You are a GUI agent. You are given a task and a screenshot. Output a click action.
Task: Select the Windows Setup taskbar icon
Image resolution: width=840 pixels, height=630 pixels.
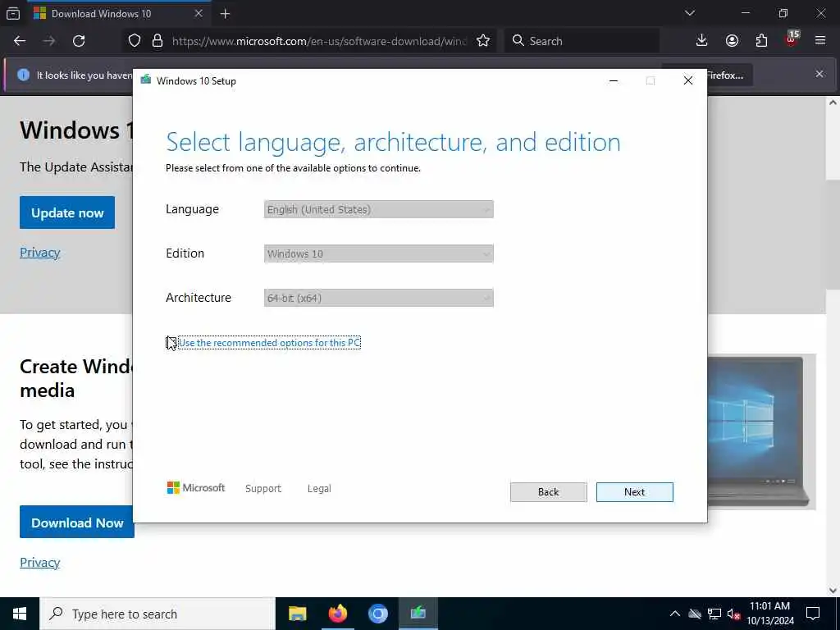click(x=418, y=614)
